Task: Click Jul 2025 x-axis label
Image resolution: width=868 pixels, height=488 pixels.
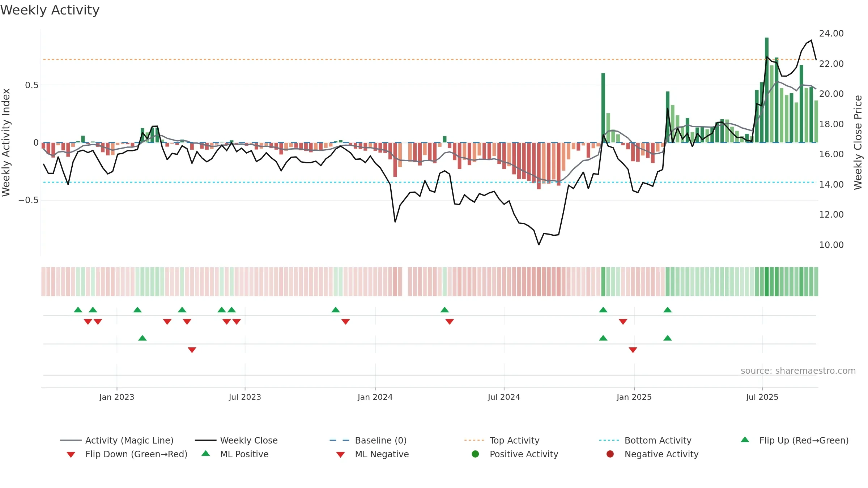Action: tap(762, 397)
